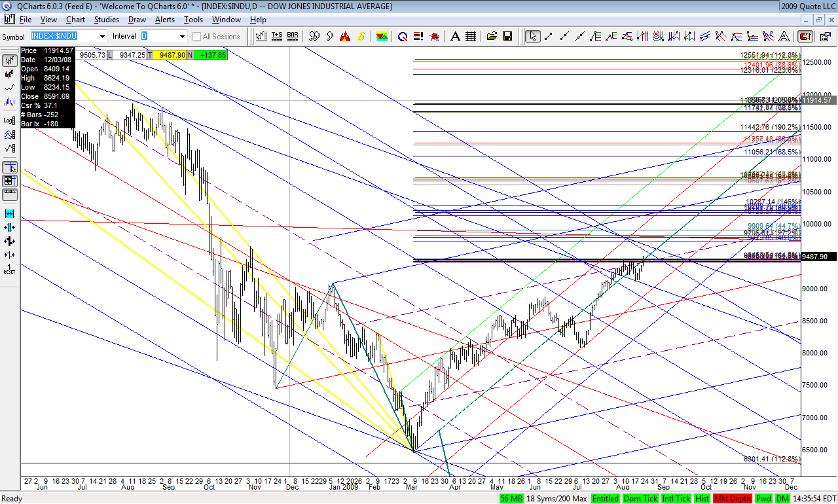This screenshot has width=838, height=504.
Task: Toggle the Log scale button
Action: [x=10, y=120]
